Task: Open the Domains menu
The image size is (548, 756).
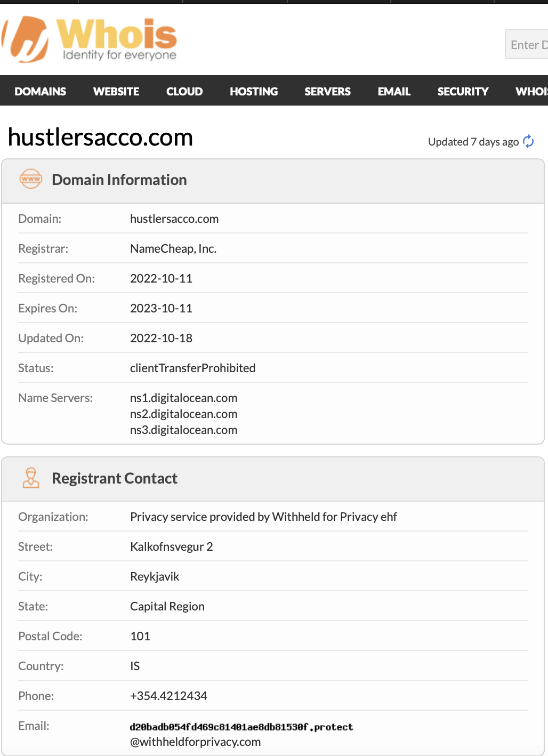Action: pyautogui.click(x=41, y=91)
